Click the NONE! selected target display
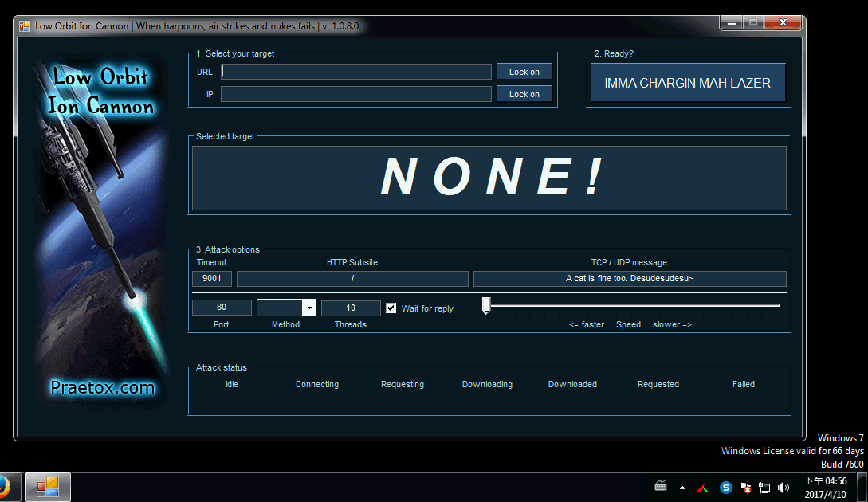The height and width of the screenshot is (502, 868). (489, 178)
